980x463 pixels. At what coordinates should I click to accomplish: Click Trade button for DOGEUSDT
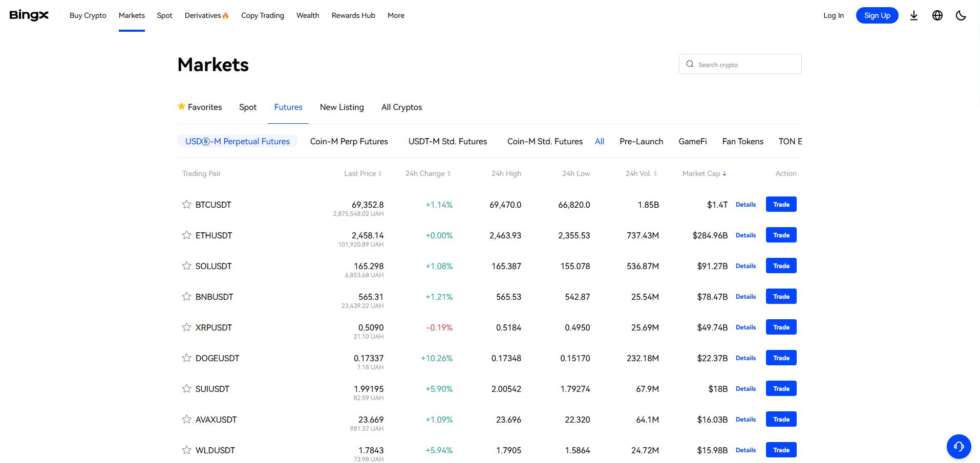pos(781,358)
